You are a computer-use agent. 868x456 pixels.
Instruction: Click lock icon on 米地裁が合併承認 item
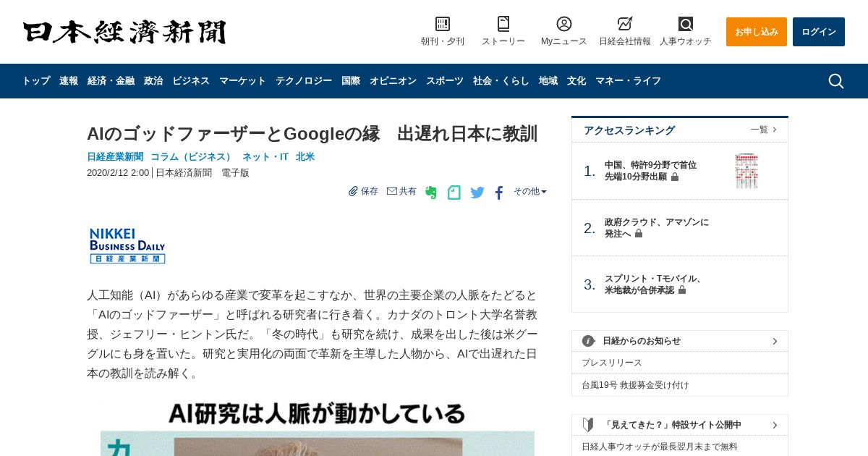pos(682,290)
